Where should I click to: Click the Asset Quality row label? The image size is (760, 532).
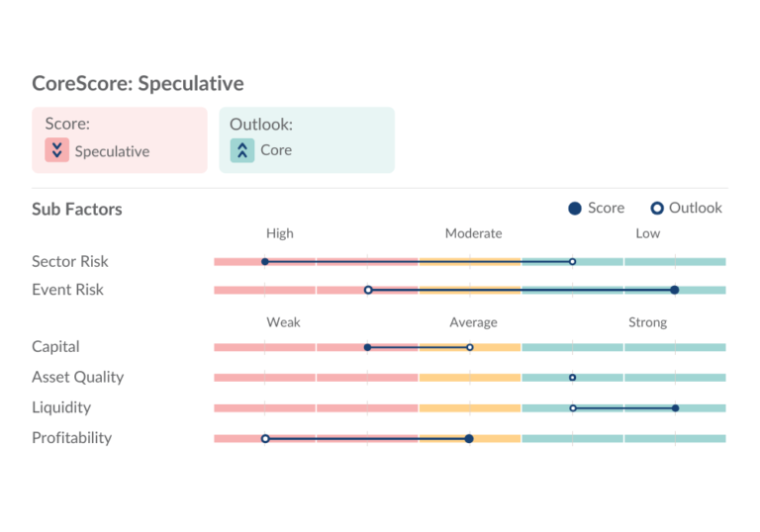[77, 377]
